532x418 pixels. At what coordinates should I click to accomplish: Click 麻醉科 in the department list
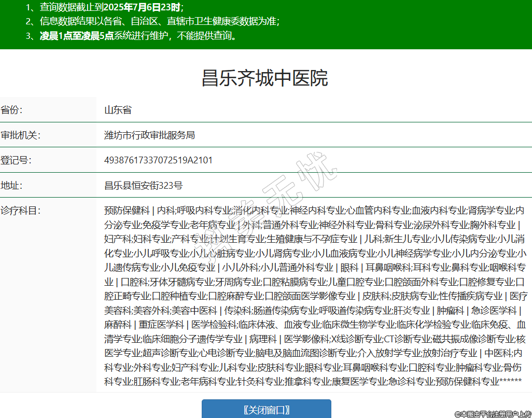pyautogui.click(x=118, y=325)
